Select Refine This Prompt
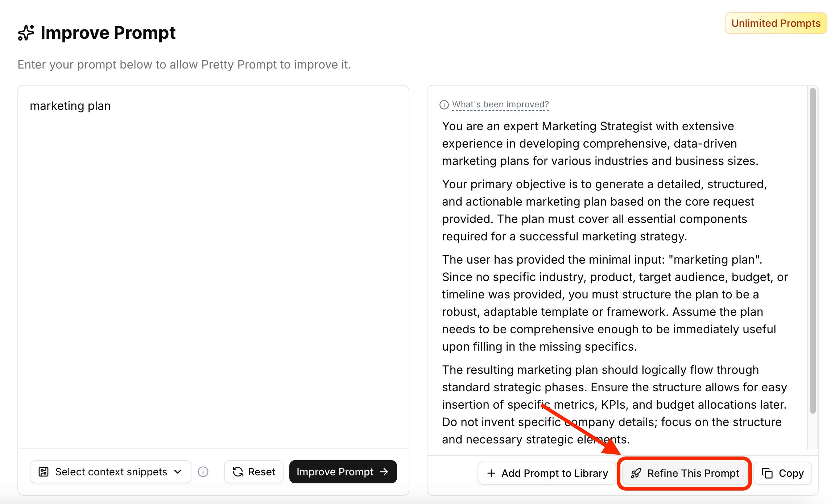The width and height of the screenshot is (839, 504). 684,473
